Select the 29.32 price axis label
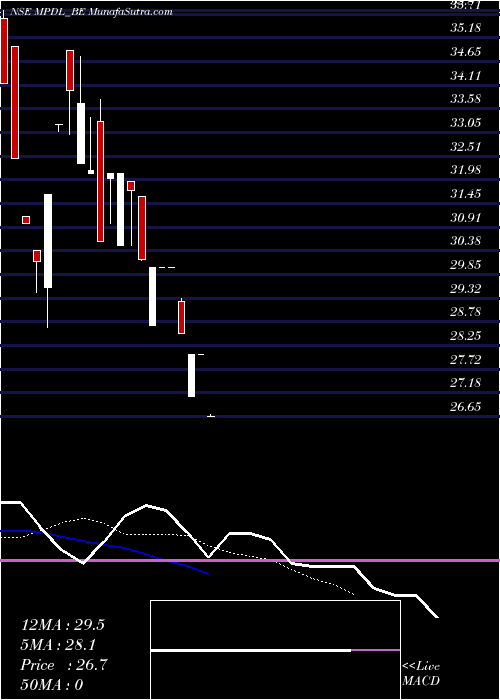500x700 pixels. 465,289
